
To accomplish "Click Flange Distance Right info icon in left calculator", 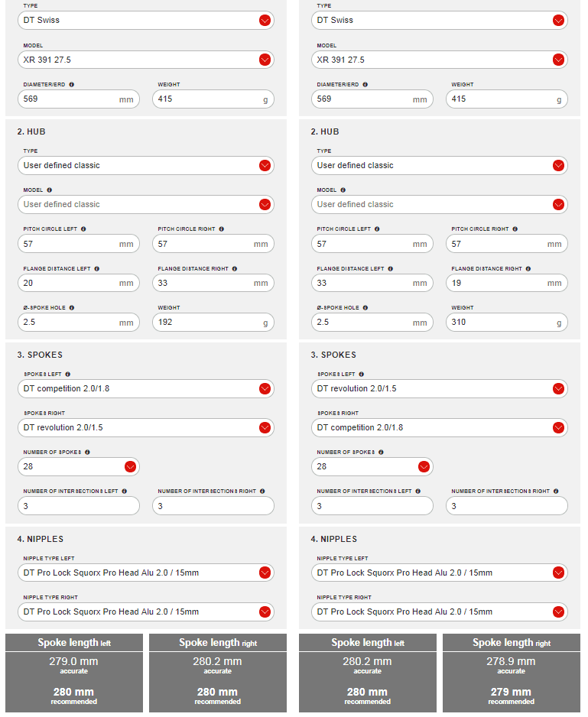I will tap(233, 268).
